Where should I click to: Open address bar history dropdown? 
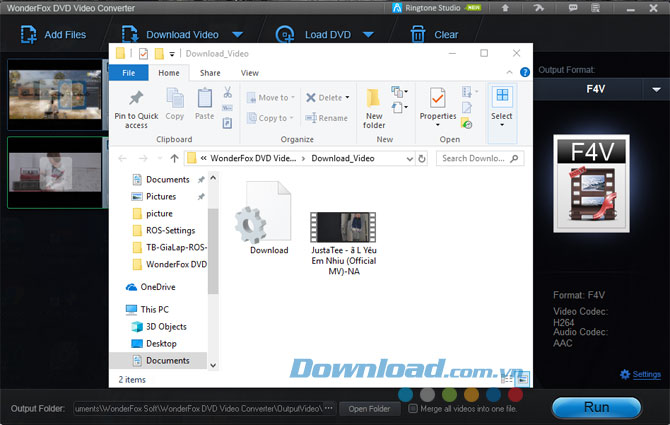point(409,158)
